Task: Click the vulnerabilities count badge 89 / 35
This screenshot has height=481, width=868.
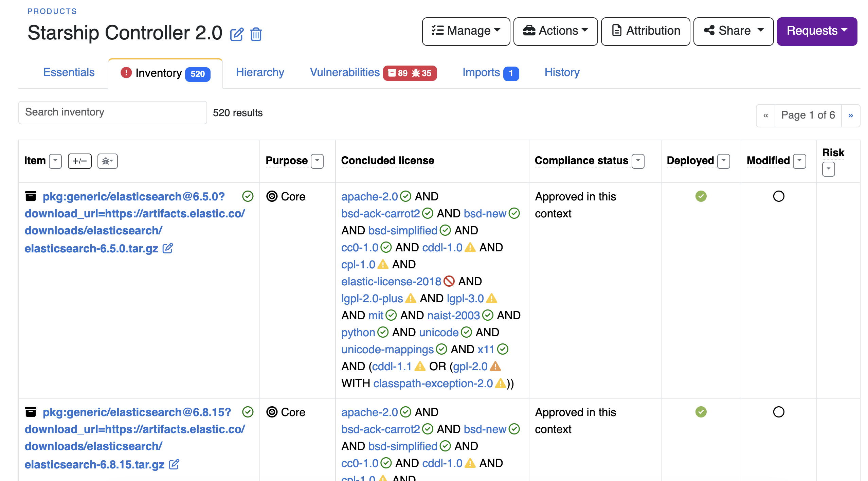Action: [x=410, y=73]
